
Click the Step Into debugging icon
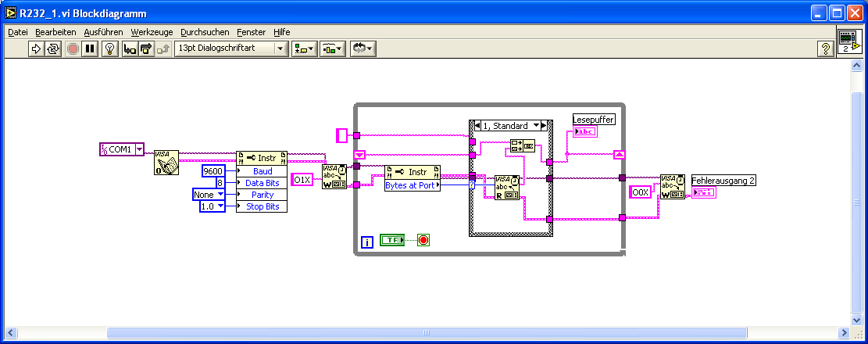130,48
